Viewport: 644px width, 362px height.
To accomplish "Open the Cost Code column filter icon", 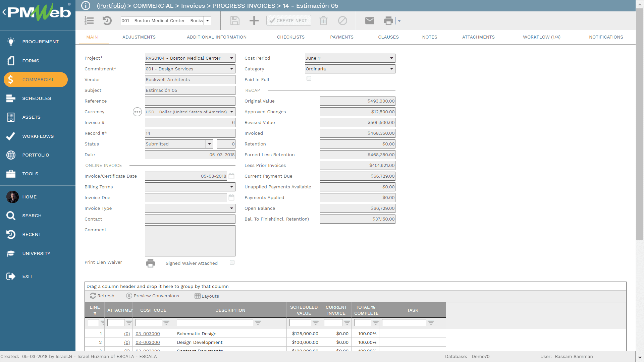I will 166,323.
